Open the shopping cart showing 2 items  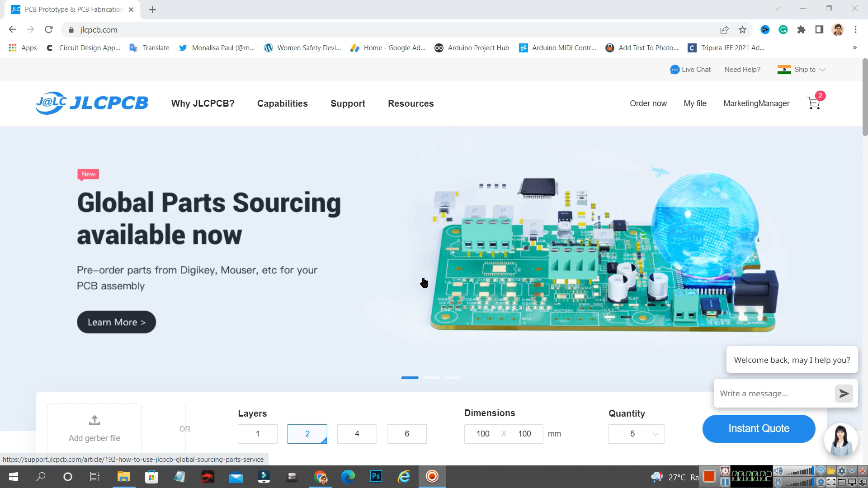tap(814, 103)
